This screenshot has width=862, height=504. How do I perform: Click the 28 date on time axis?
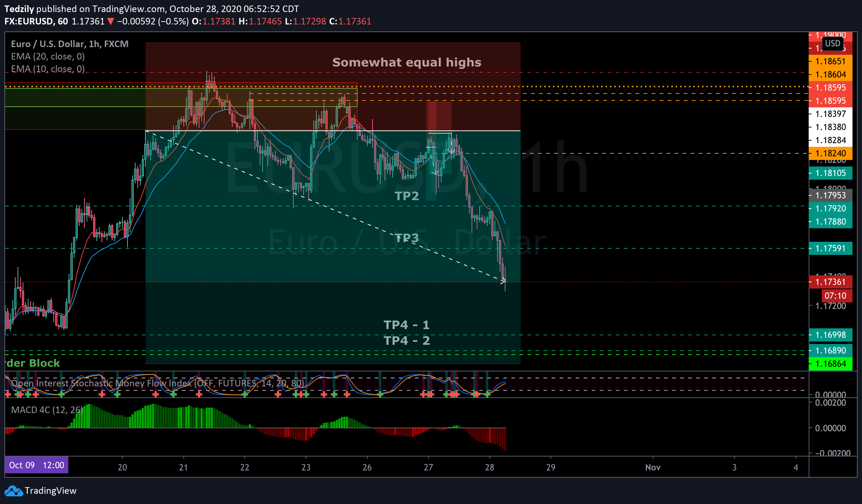coord(489,467)
